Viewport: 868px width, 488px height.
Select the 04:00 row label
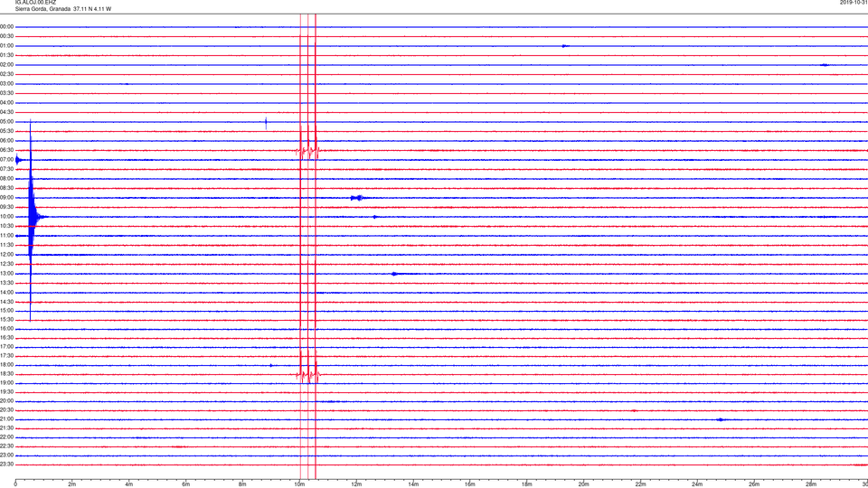click(6, 102)
